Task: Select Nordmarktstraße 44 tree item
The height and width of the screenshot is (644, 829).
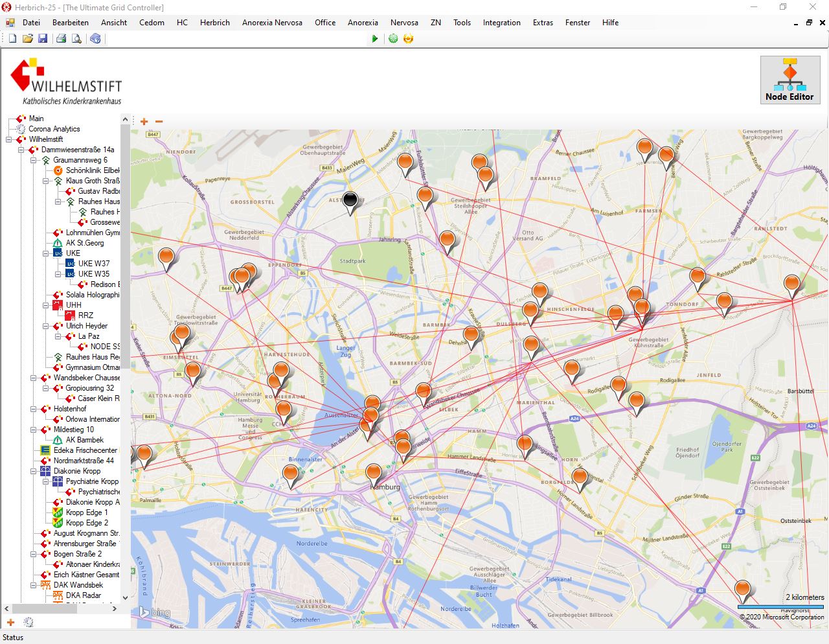Action: tap(84, 461)
